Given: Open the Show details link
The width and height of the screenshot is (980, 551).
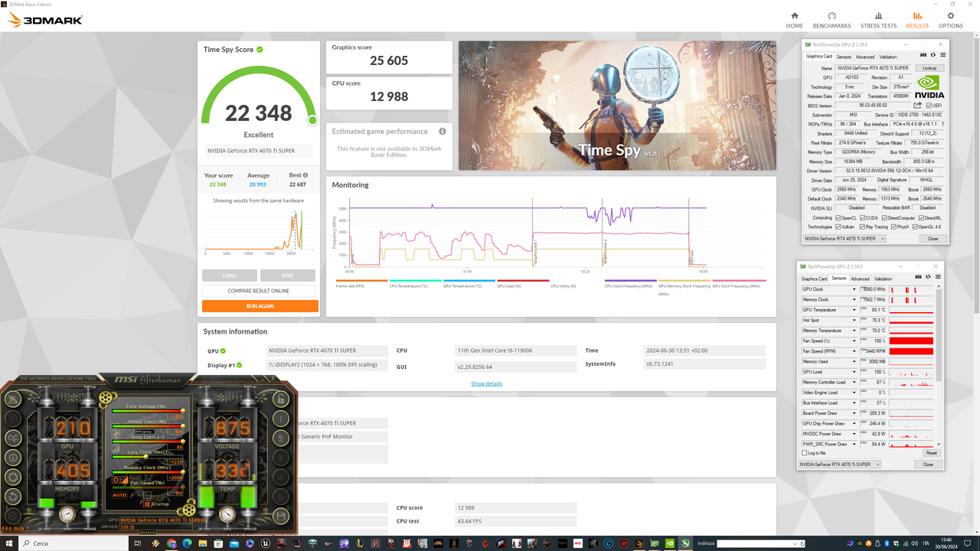Looking at the screenshot, I should [487, 383].
